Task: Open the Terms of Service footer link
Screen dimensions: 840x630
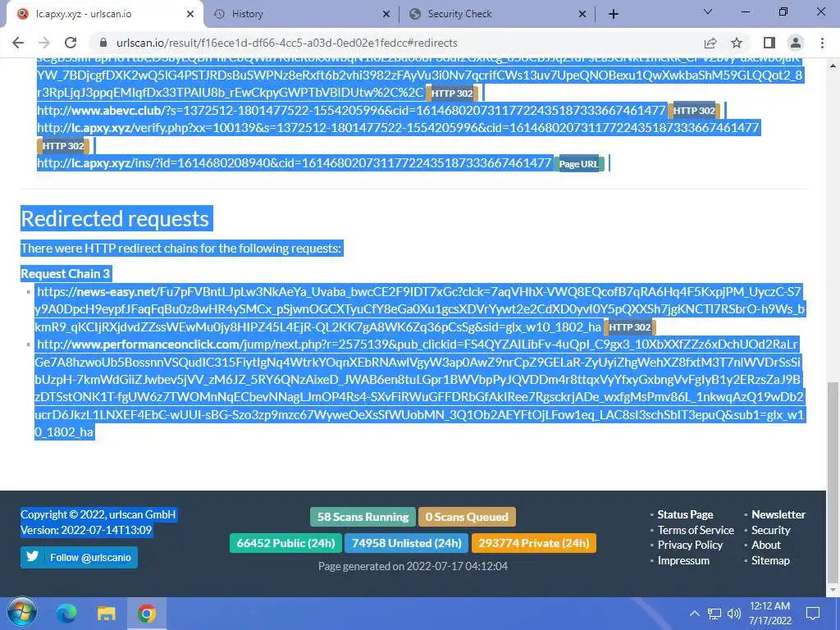Action: [x=696, y=531]
